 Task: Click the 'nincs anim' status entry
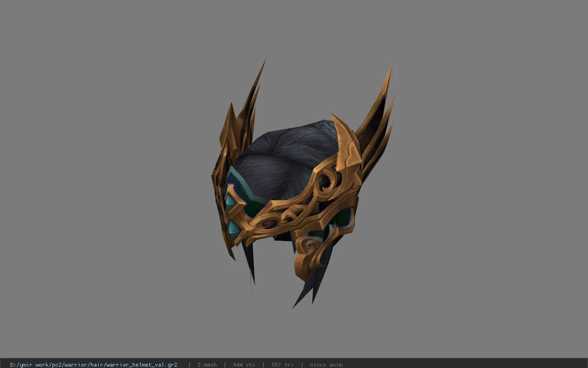click(x=326, y=364)
